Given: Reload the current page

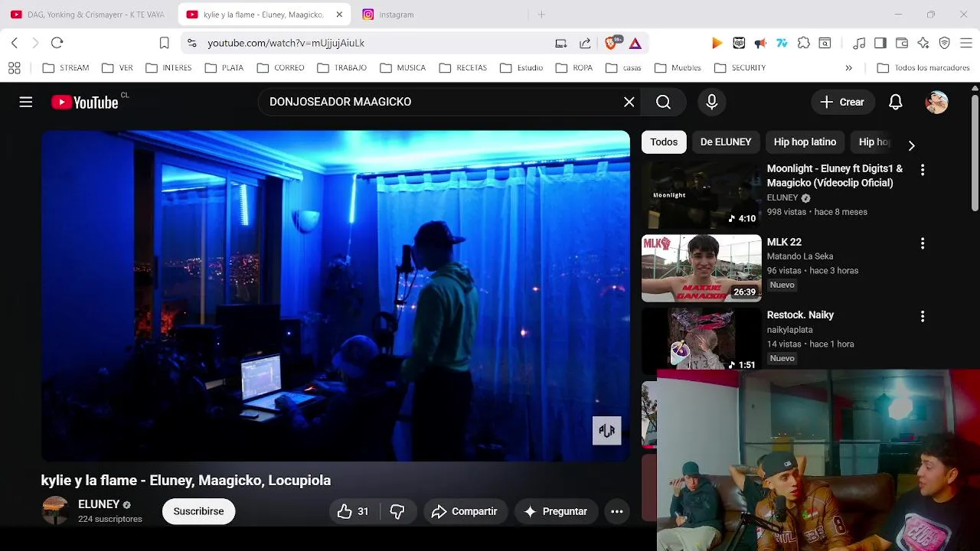Looking at the screenshot, I should coord(57,43).
